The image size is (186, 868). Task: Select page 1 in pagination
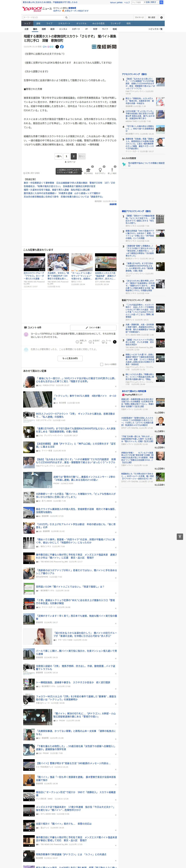point(66,156)
